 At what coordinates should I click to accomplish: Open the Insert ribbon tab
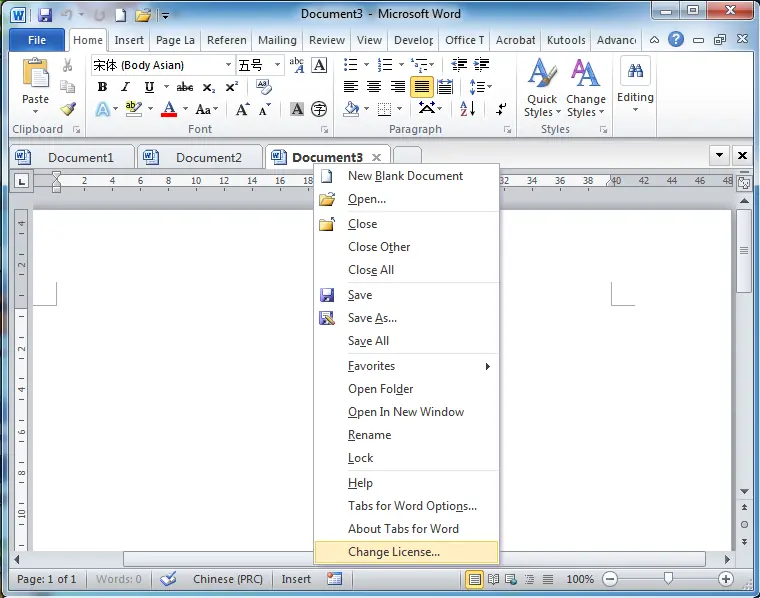click(129, 40)
